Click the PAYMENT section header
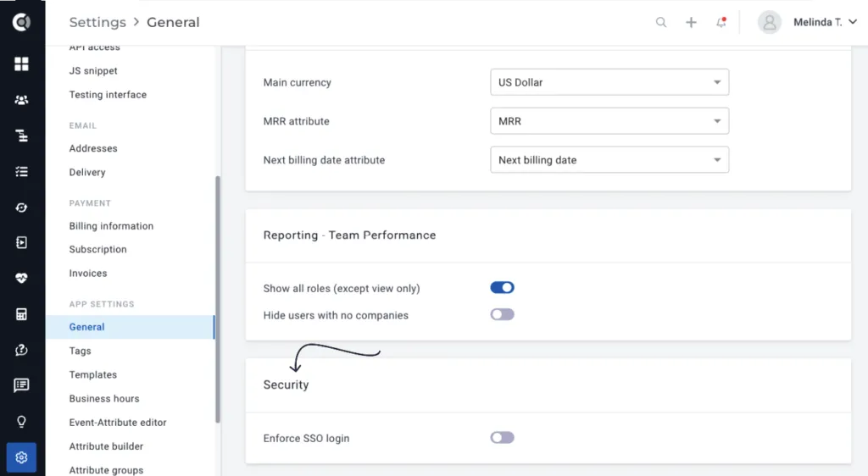 (x=90, y=203)
